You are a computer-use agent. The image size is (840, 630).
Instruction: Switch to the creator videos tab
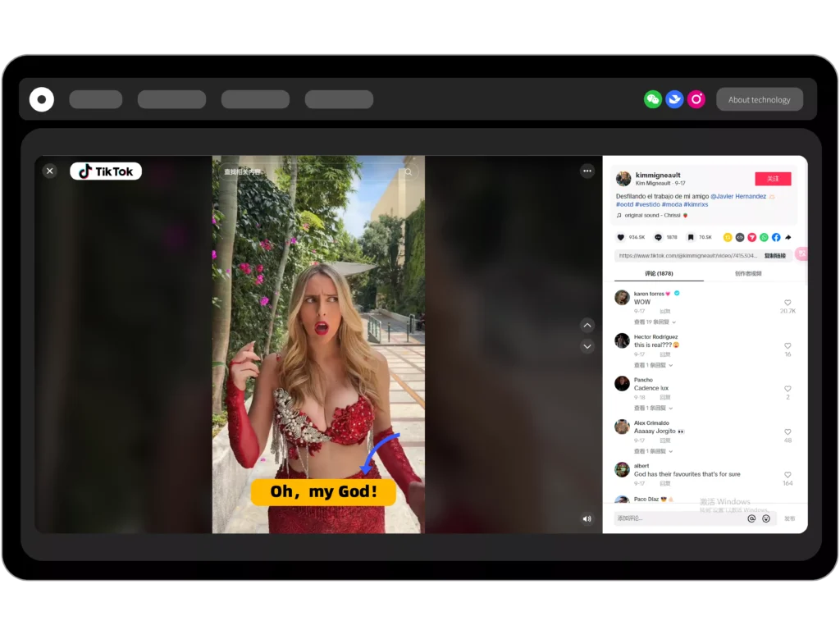click(748, 274)
